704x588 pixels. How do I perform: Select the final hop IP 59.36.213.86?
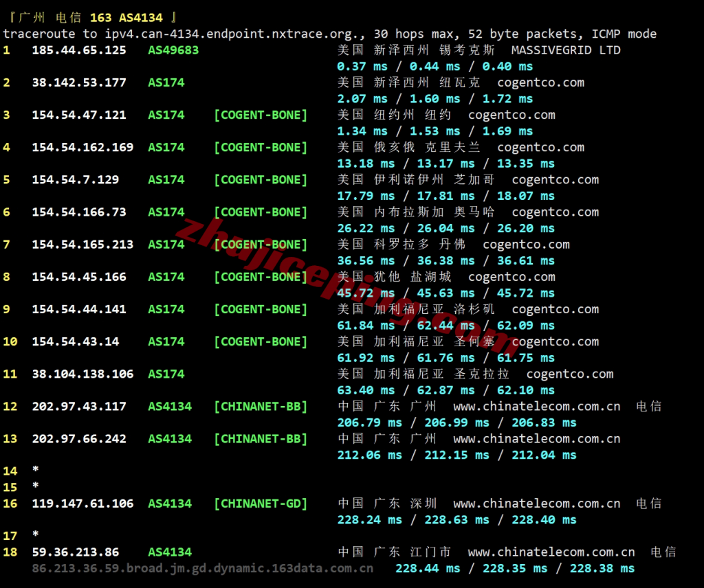[75, 552]
